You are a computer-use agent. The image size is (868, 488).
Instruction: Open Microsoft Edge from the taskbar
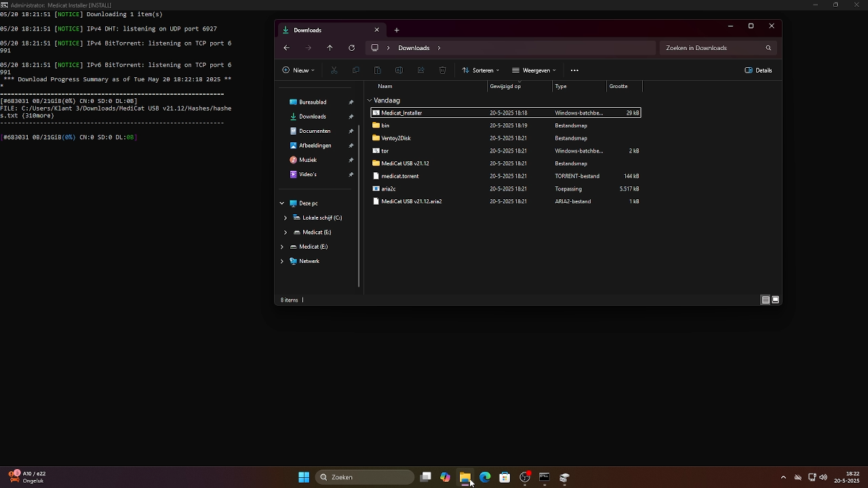(485, 477)
